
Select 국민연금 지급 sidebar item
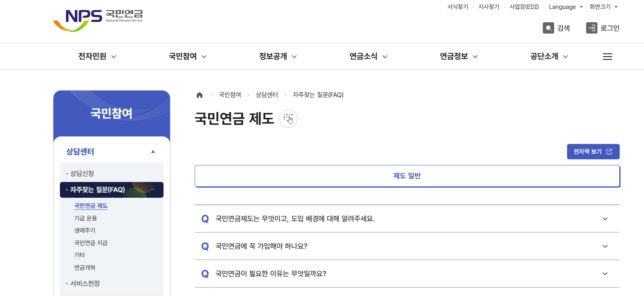(91, 243)
